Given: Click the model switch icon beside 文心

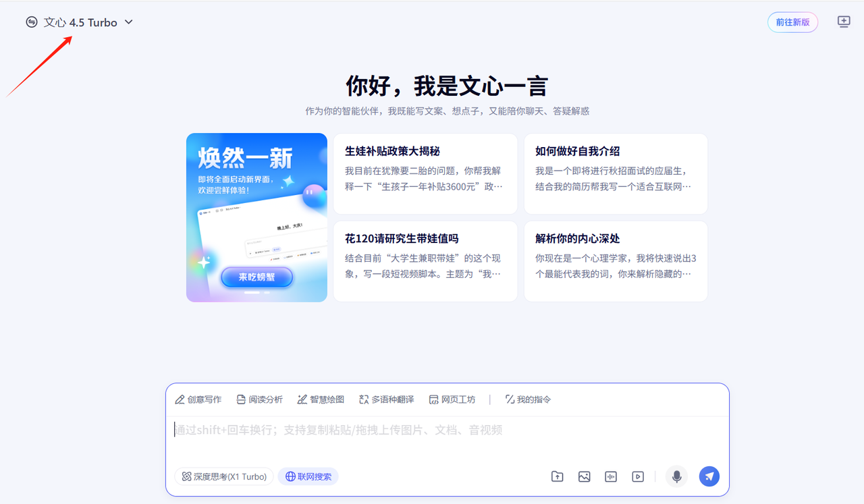Looking at the screenshot, I should pos(32,22).
